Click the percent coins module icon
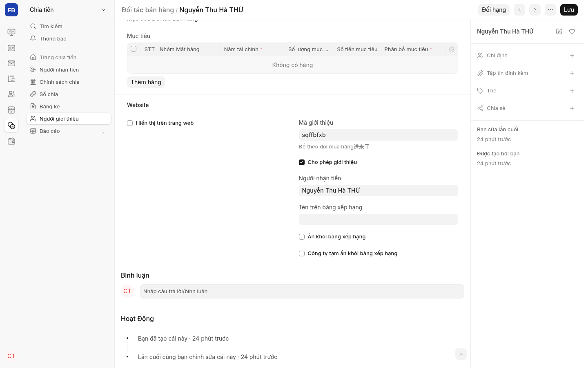588x368 pixels. 11,126
